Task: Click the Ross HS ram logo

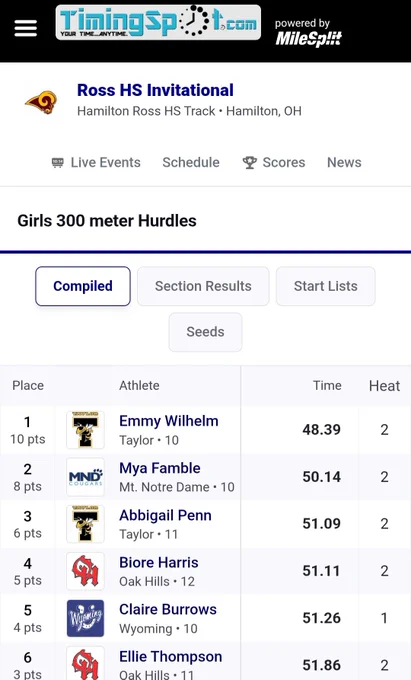Action: point(41,102)
